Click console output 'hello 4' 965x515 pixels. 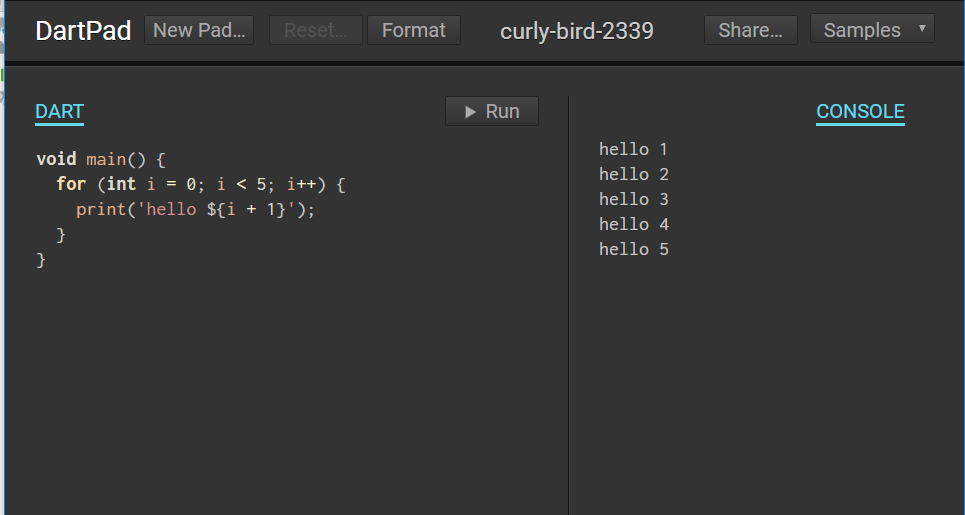[633, 225]
